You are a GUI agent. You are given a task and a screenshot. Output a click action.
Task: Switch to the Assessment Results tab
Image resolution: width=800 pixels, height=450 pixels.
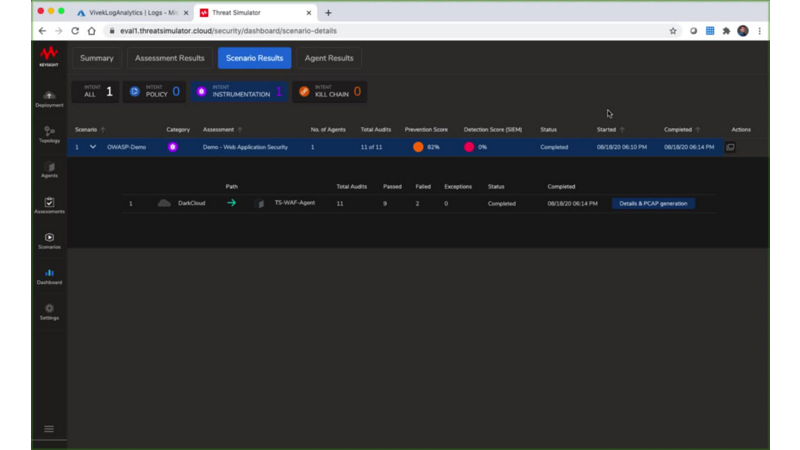coord(169,58)
